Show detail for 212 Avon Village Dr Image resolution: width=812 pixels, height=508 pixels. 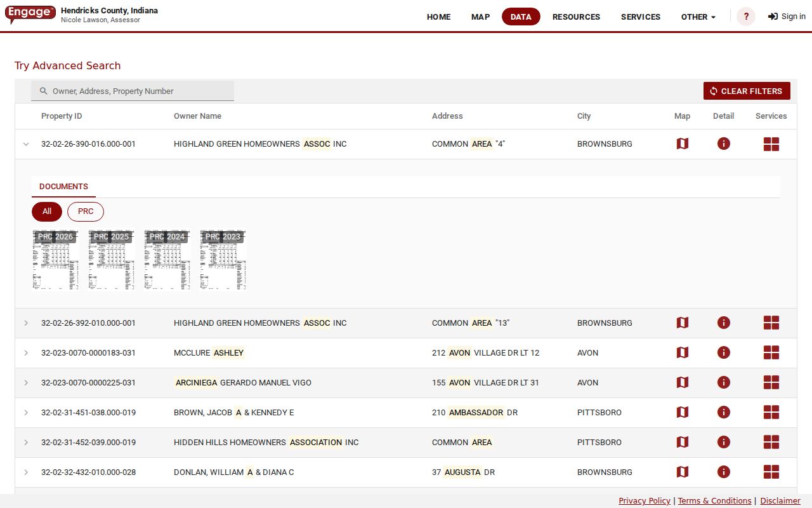click(724, 353)
